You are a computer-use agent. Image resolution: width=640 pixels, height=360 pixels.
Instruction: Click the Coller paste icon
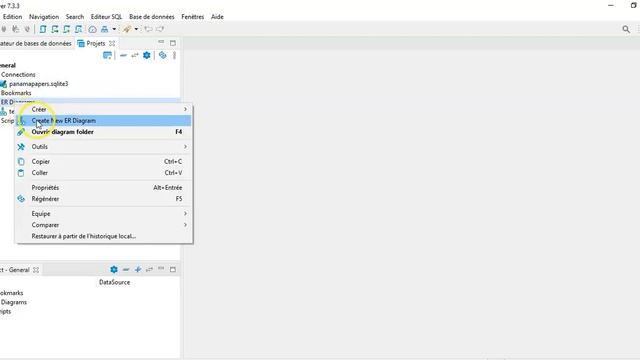pos(21,173)
